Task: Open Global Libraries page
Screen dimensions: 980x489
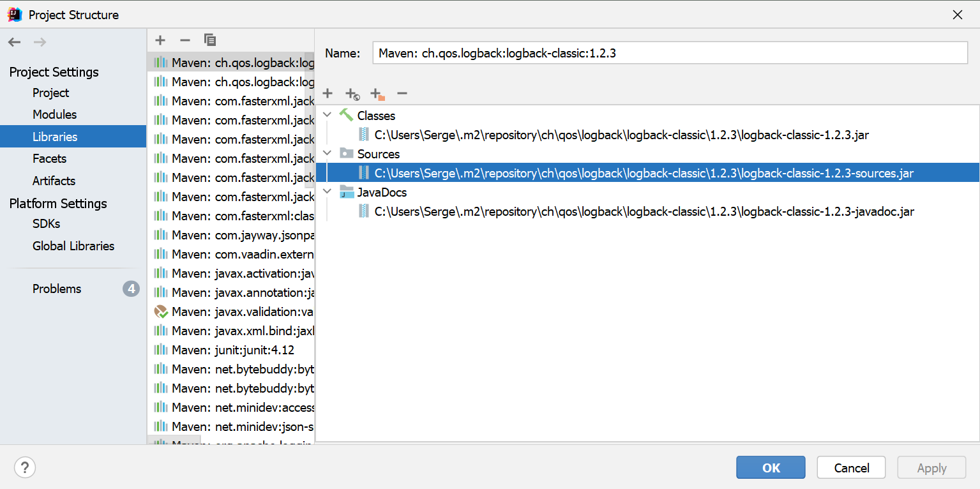Action: [73, 246]
